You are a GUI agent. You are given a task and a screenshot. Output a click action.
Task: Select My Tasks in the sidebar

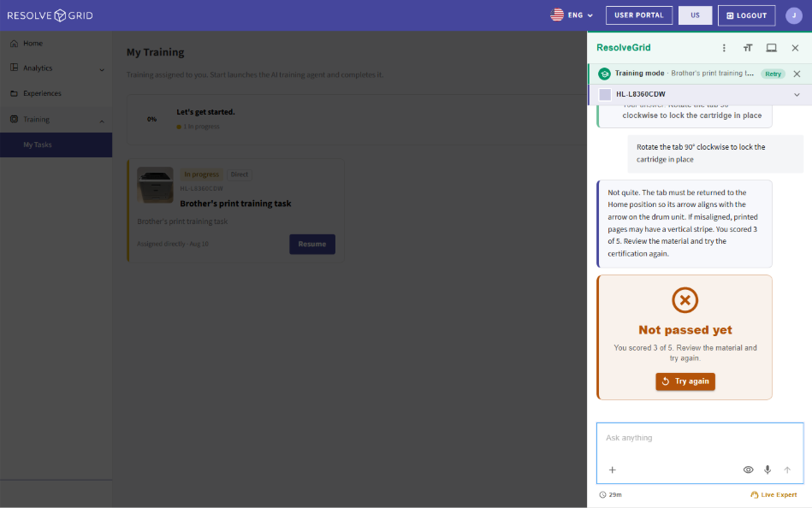56,145
